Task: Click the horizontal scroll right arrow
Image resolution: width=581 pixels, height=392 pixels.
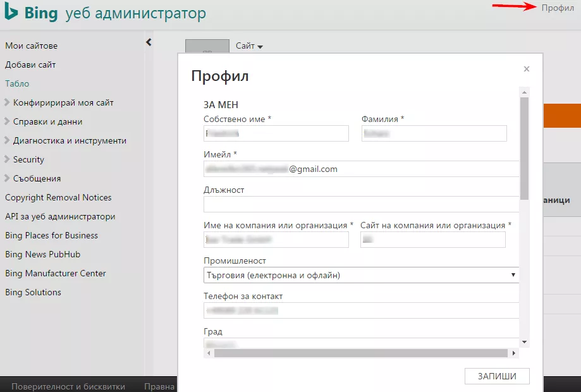Action: tap(513, 353)
